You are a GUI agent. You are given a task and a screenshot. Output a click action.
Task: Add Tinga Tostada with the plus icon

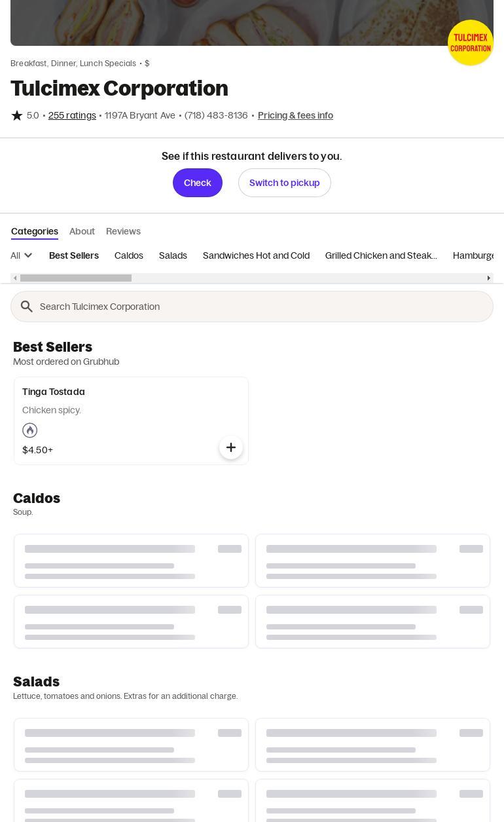[230, 447]
